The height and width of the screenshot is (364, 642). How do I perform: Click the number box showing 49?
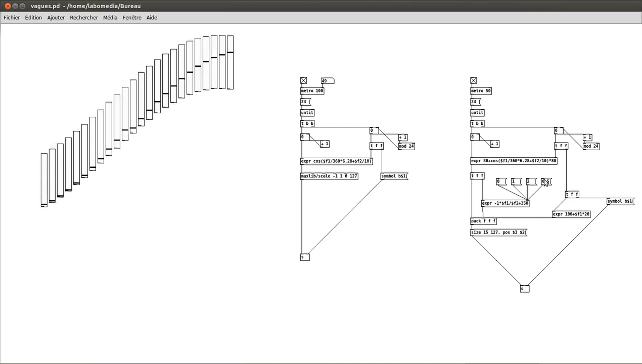328,81
